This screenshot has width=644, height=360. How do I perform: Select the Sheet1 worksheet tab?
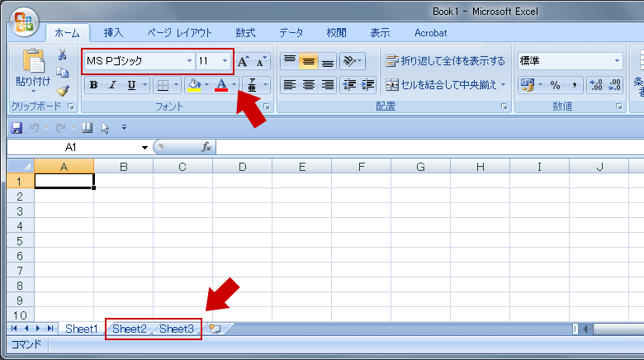tap(81, 329)
